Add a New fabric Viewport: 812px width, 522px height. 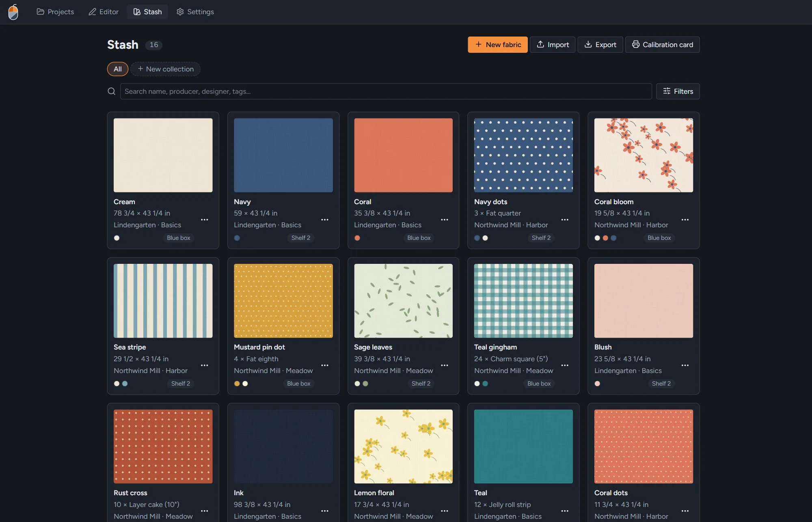pyautogui.click(x=498, y=45)
